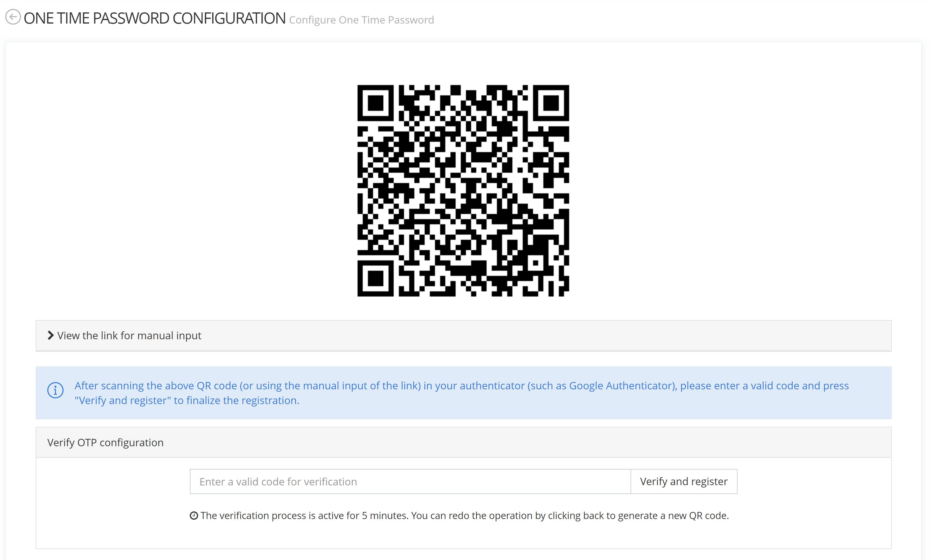The height and width of the screenshot is (560, 931).
Task: Click the info circle icon in blue banner
Action: point(55,390)
